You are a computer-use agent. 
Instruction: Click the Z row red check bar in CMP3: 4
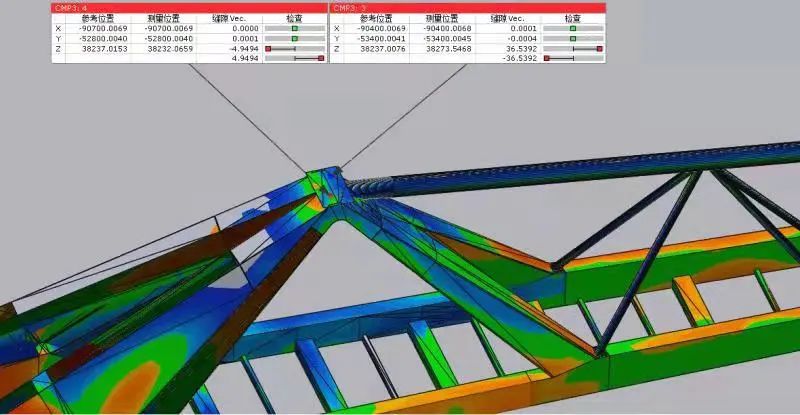tap(294, 49)
